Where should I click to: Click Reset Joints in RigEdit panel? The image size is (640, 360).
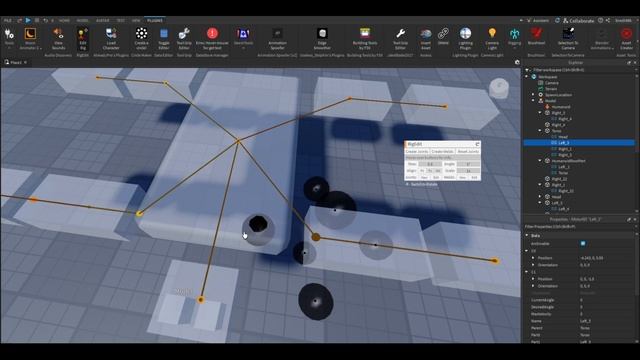tap(468, 151)
